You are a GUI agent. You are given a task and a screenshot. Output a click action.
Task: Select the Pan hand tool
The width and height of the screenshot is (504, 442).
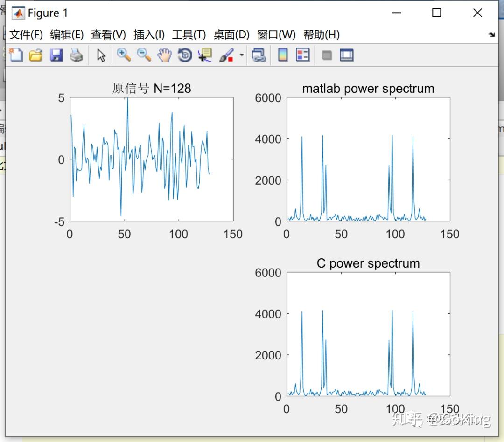(164, 55)
